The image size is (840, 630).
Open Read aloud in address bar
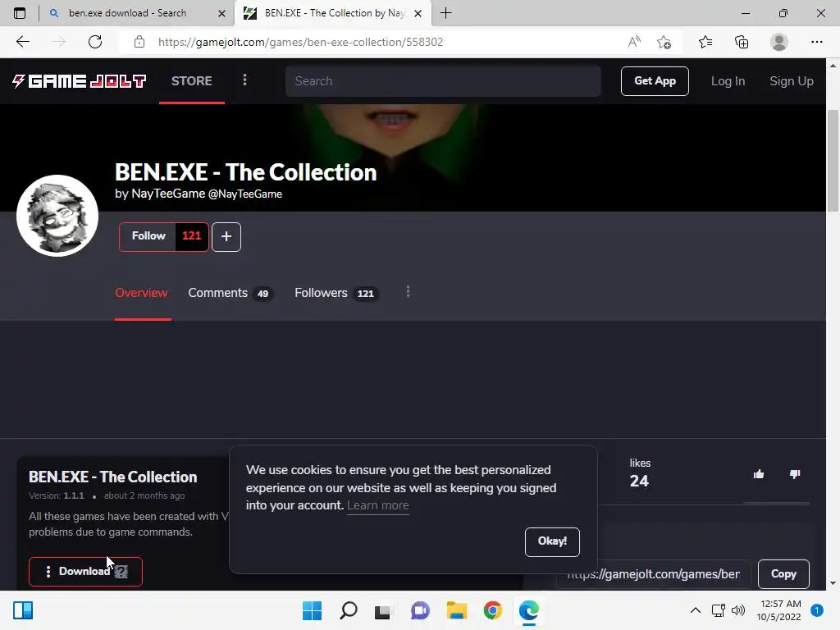634,42
